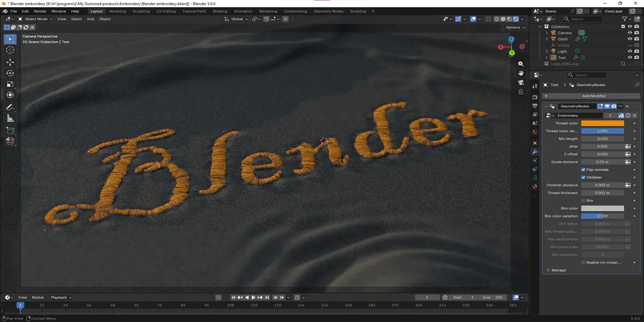The width and height of the screenshot is (644, 322).
Task: Activate the Move tool
Action: pos(10,62)
